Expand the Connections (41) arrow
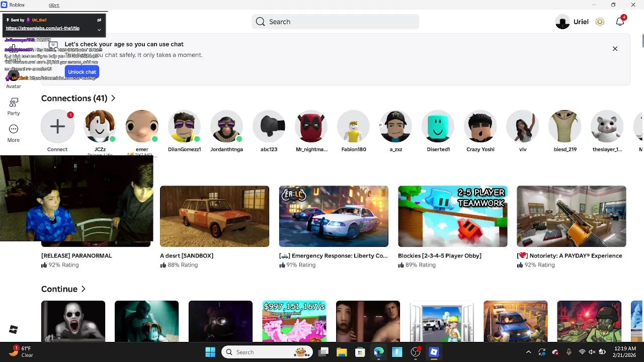The image size is (644, 362). (113, 98)
